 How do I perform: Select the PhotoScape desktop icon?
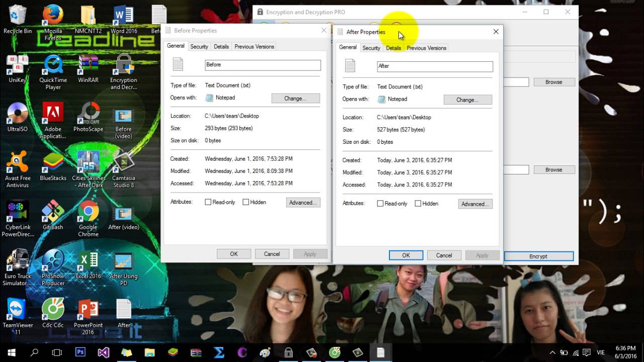[88, 118]
